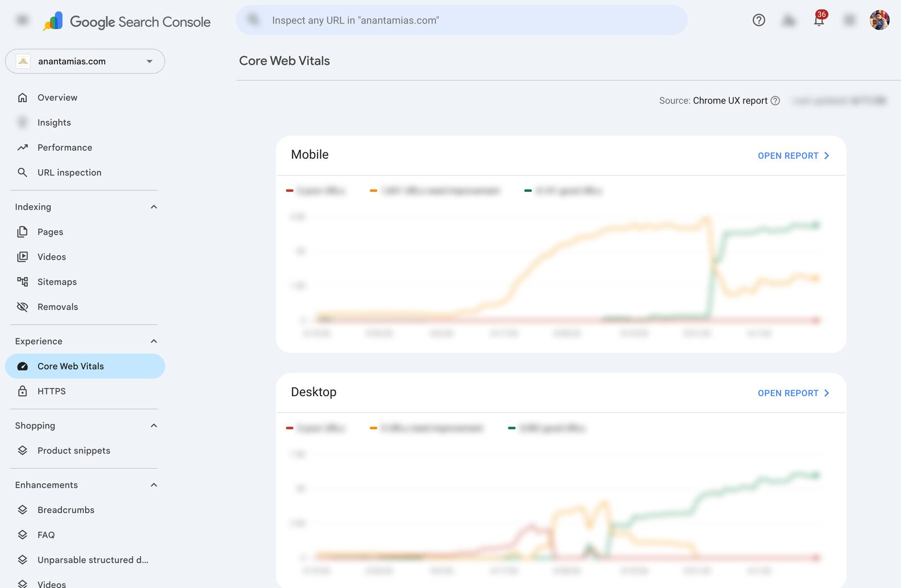Image resolution: width=901 pixels, height=588 pixels.
Task: Open the users and permissions icon
Action: click(x=789, y=20)
